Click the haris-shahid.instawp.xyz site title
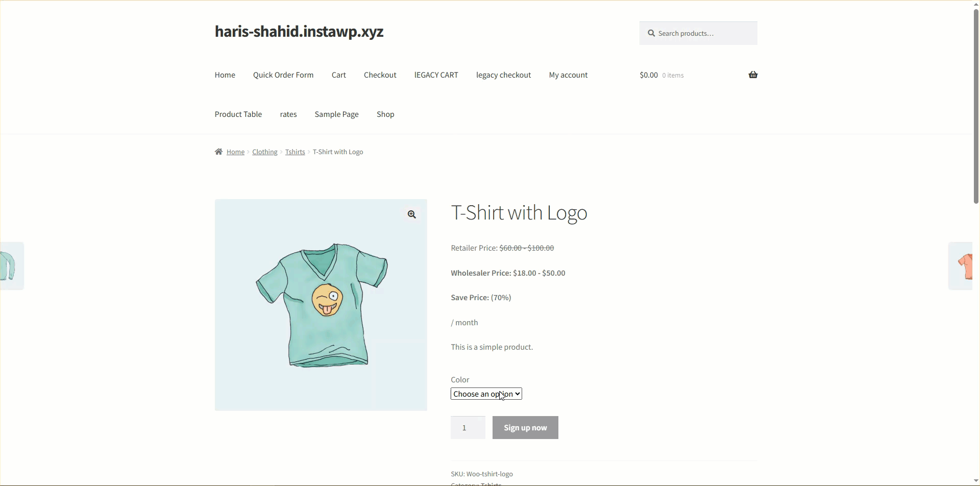Viewport: 980px width, 486px height. 299,32
